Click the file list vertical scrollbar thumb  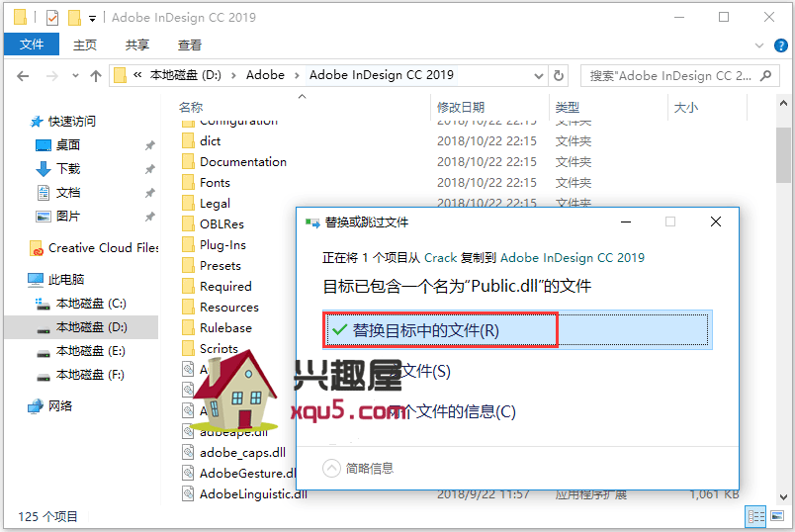click(783, 154)
